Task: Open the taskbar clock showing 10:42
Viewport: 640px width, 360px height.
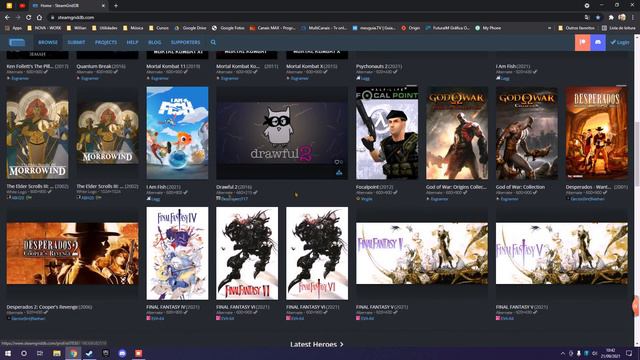Action: 611,353
